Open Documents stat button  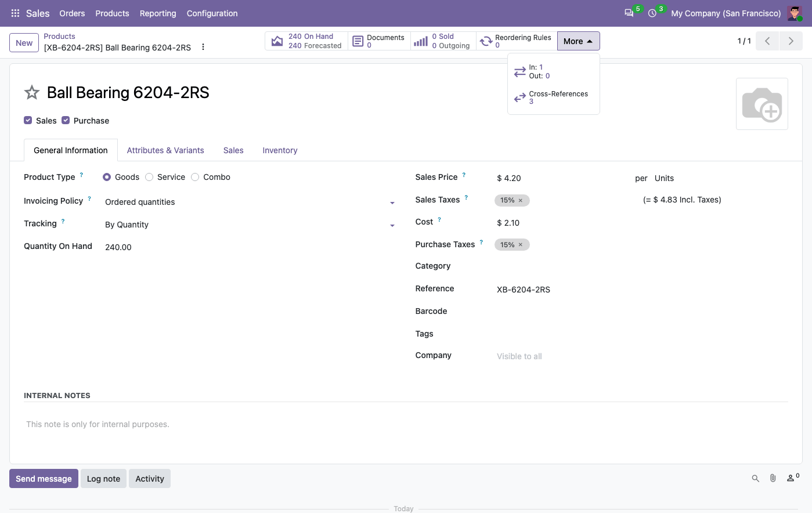click(379, 41)
